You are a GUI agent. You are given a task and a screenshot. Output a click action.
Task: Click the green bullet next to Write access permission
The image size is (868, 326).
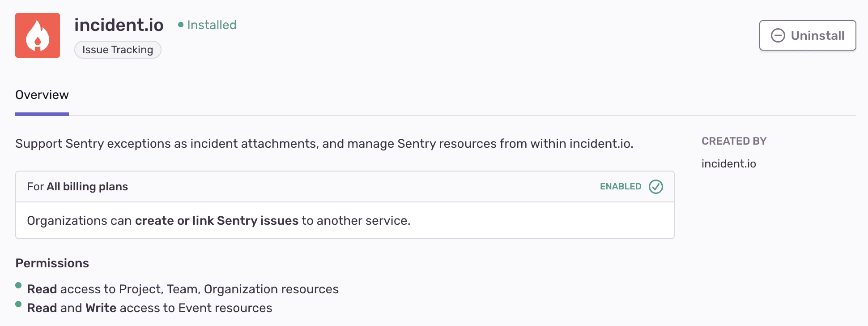click(x=18, y=304)
